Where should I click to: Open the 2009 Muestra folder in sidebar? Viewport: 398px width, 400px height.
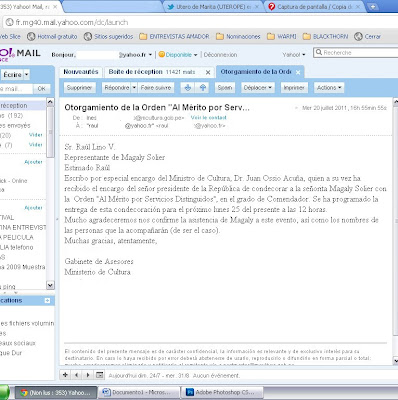click(23, 267)
